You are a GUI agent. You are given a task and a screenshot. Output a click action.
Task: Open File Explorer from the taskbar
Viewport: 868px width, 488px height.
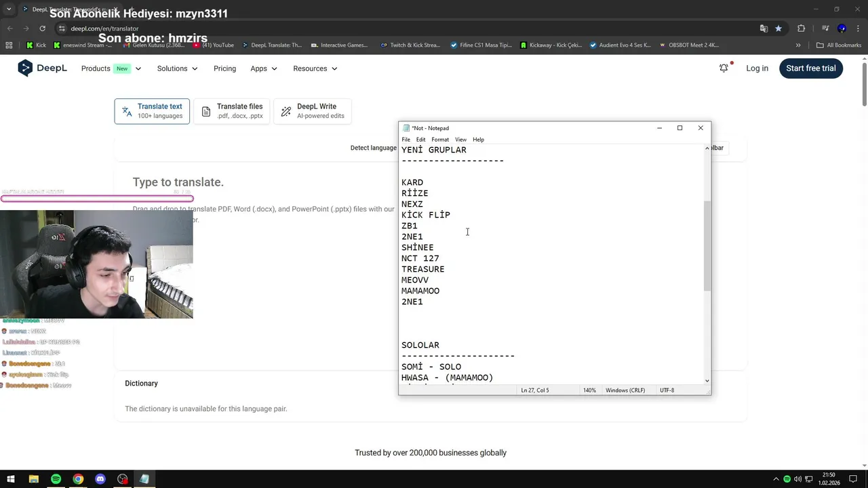point(33,479)
